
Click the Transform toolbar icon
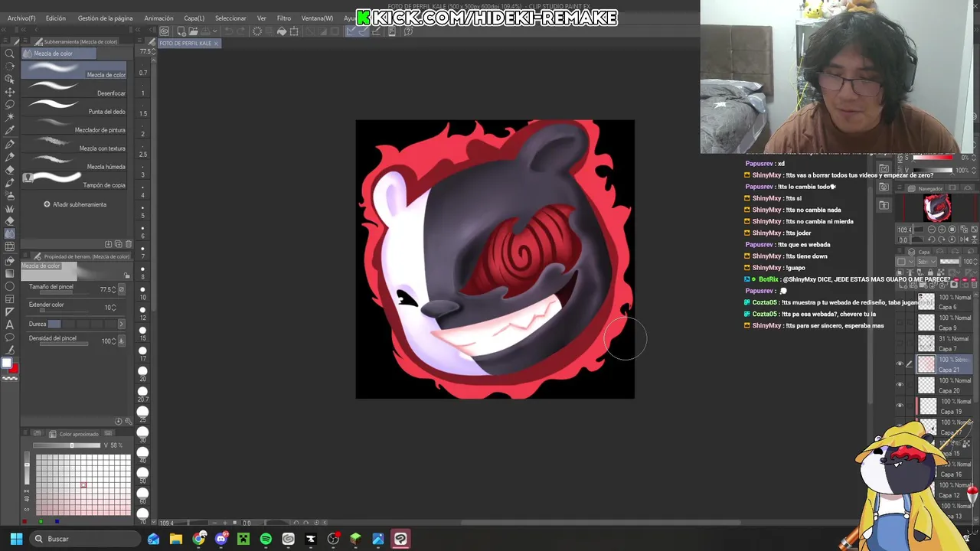(x=294, y=31)
